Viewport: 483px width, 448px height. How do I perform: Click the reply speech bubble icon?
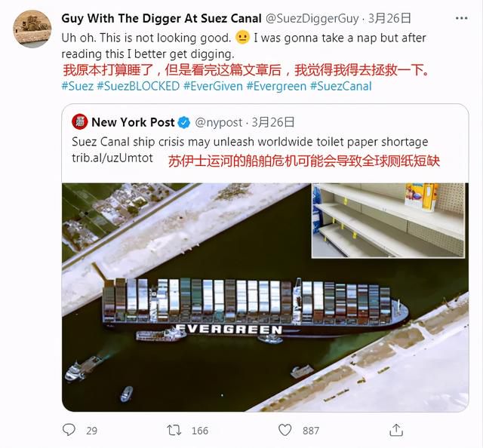click(x=69, y=430)
